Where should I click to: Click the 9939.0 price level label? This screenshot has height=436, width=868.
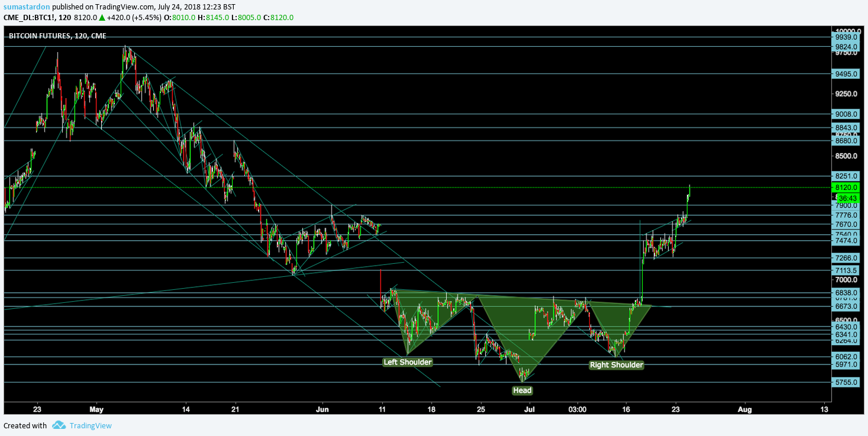click(x=846, y=37)
